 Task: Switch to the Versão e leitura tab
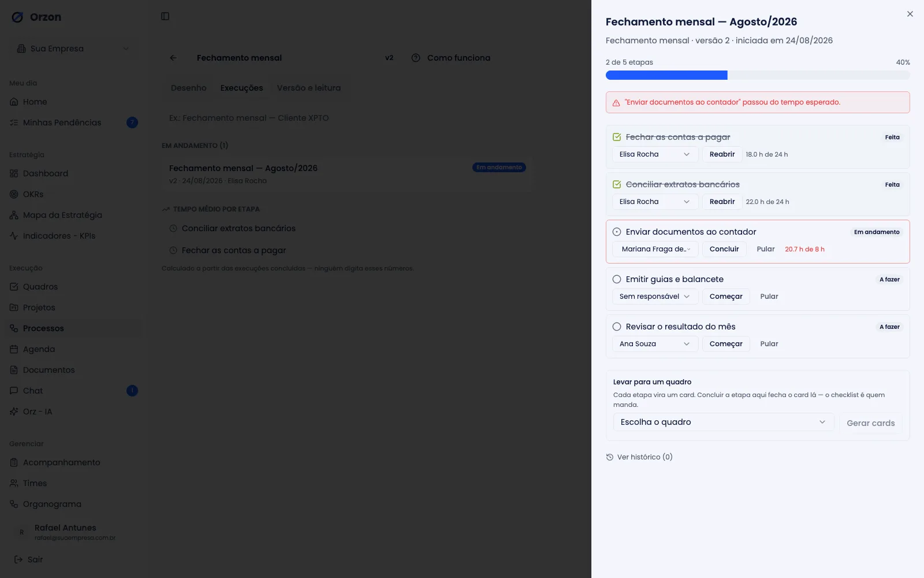click(x=309, y=88)
